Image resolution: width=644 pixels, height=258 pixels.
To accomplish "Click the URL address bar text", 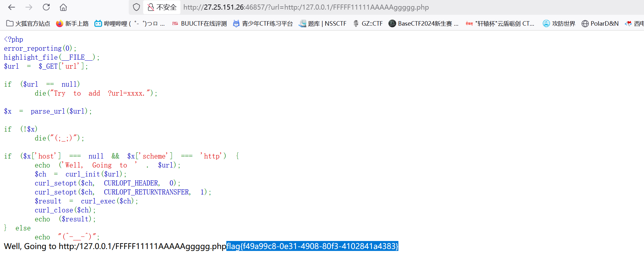I will tap(306, 7).
